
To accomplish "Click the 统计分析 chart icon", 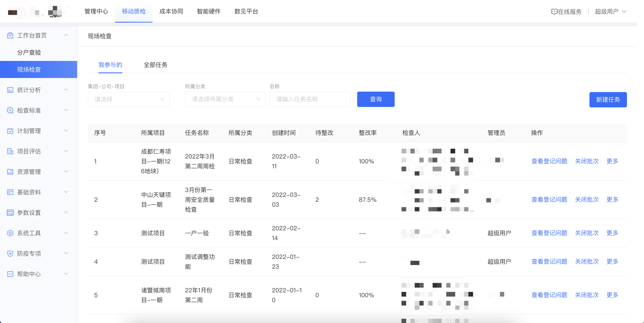I will (10, 90).
